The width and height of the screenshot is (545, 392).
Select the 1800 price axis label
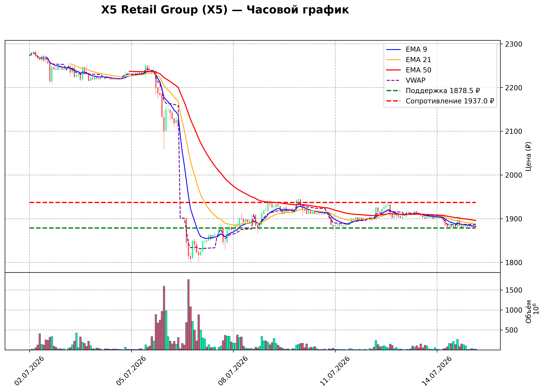(x=514, y=263)
